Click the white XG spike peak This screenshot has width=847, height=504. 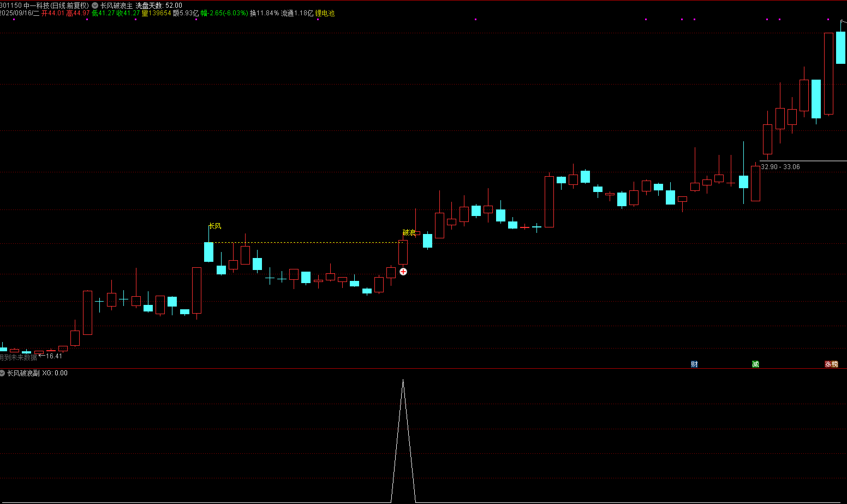pos(403,380)
